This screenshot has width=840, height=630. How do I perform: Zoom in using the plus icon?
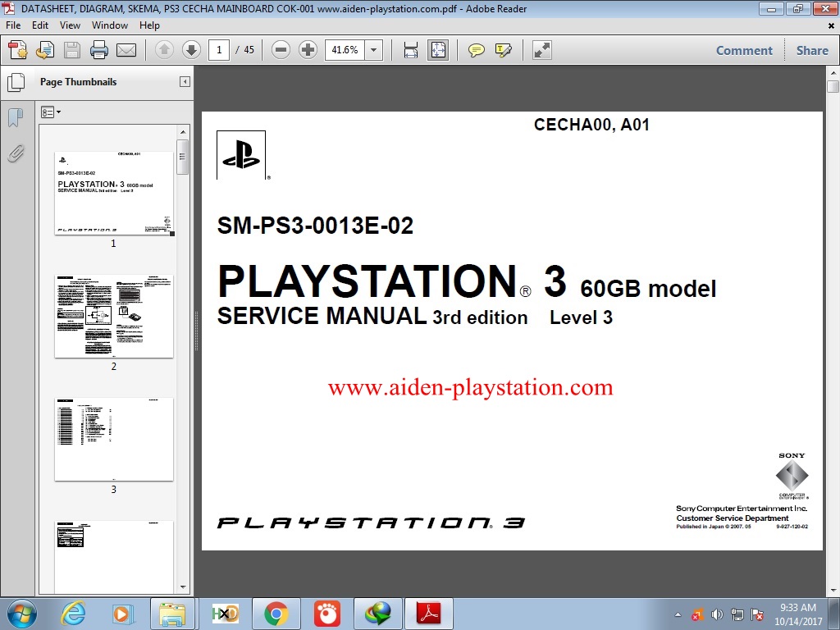pyautogui.click(x=307, y=50)
